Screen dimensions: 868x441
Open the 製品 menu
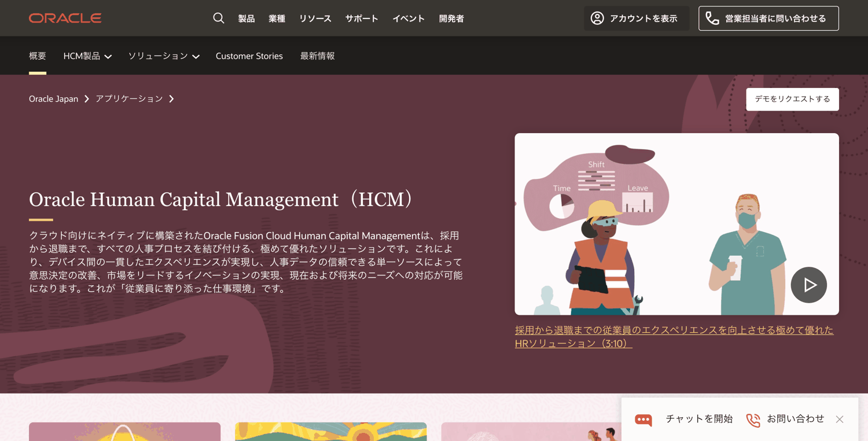click(x=247, y=19)
